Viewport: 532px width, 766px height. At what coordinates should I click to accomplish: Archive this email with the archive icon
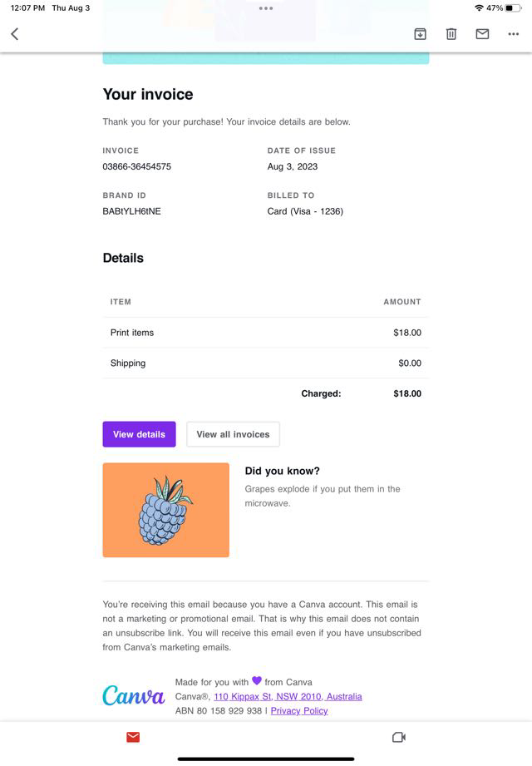tap(420, 34)
